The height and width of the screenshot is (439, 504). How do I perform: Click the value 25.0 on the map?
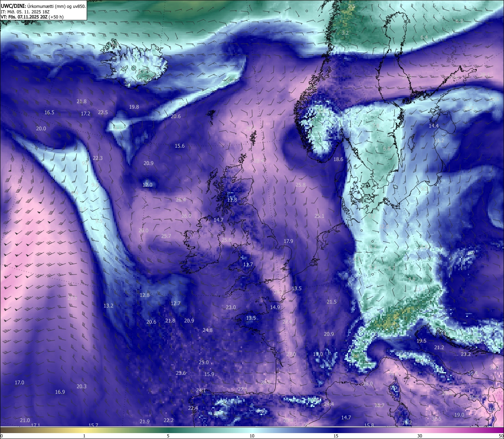pyautogui.click(x=204, y=363)
